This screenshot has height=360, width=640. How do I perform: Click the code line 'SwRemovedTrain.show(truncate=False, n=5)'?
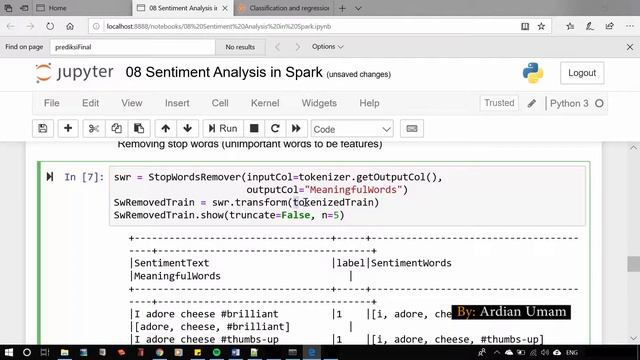pyautogui.click(x=229, y=215)
